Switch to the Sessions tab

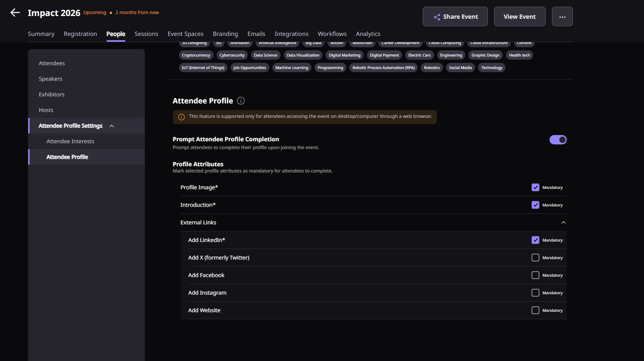(x=146, y=34)
